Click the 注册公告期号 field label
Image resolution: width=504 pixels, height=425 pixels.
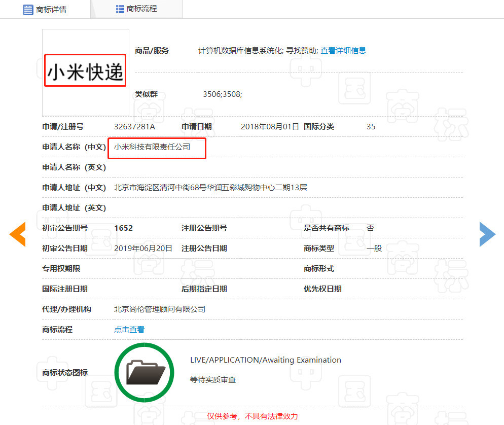pyautogui.click(x=204, y=228)
